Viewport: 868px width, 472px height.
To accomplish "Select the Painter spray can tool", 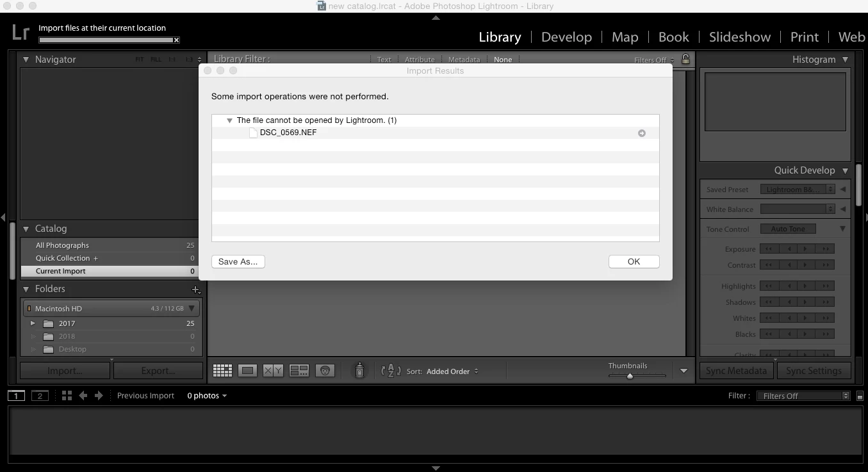I will click(359, 370).
